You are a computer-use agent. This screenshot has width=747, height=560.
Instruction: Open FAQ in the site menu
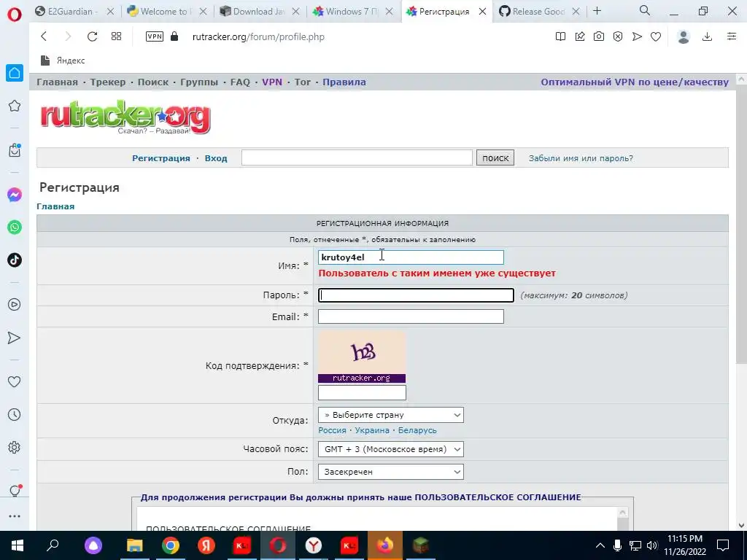pyautogui.click(x=240, y=82)
